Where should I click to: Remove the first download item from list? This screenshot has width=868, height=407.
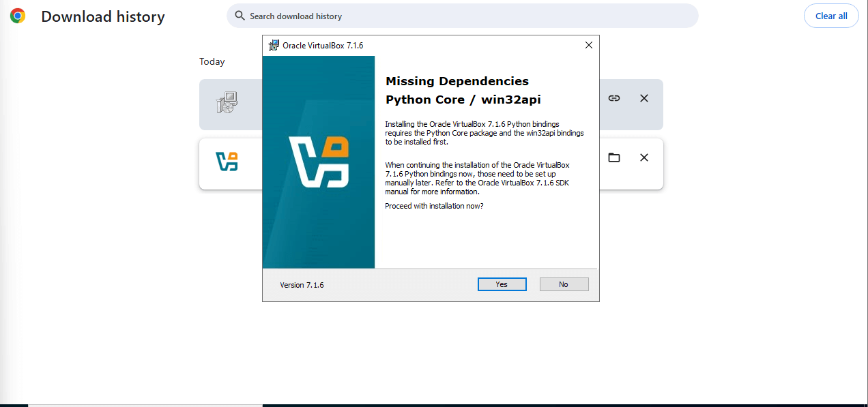coord(643,98)
